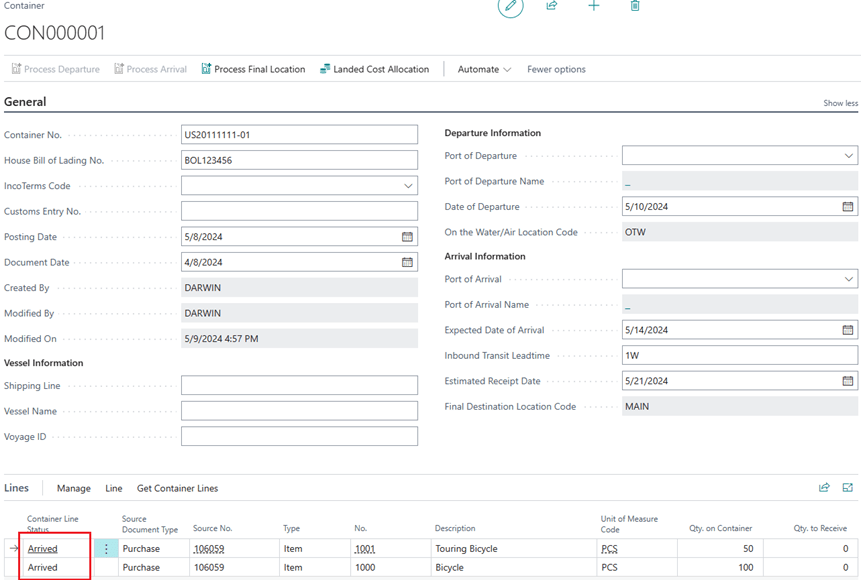Open the three-dot menu on the first line
The width and height of the screenshot is (861, 580).
[106, 549]
